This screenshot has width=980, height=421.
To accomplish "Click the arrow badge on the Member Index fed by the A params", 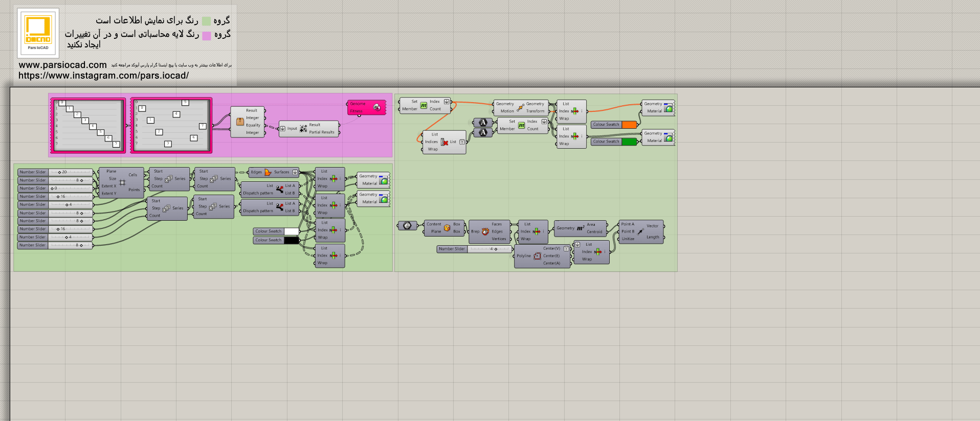I will pyautogui.click(x=544, y=122).
